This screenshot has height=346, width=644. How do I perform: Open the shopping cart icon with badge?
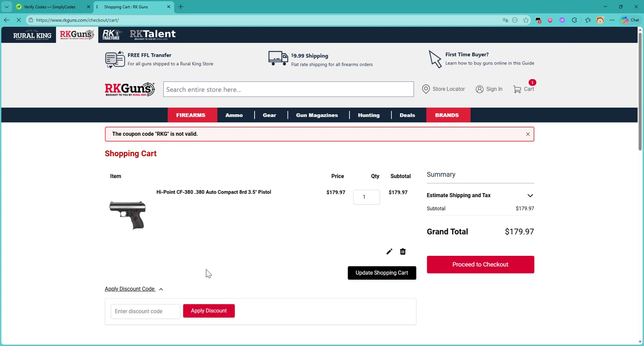517,89
